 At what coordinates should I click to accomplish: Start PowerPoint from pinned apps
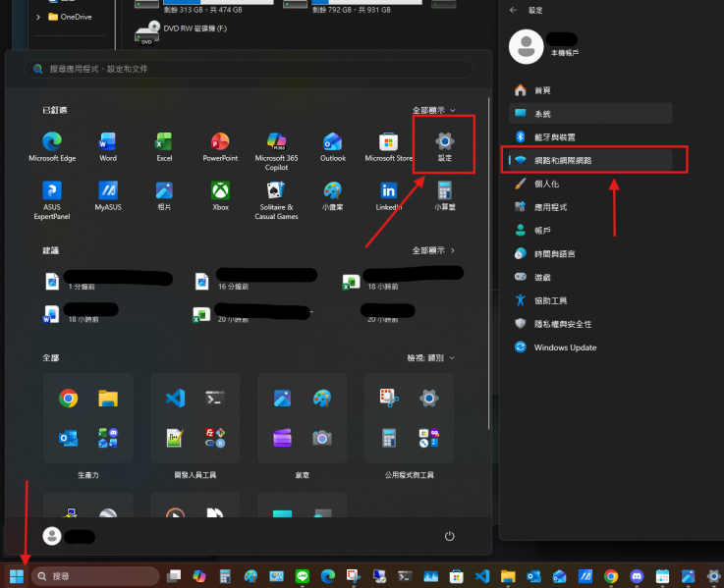tap(220, 147)
